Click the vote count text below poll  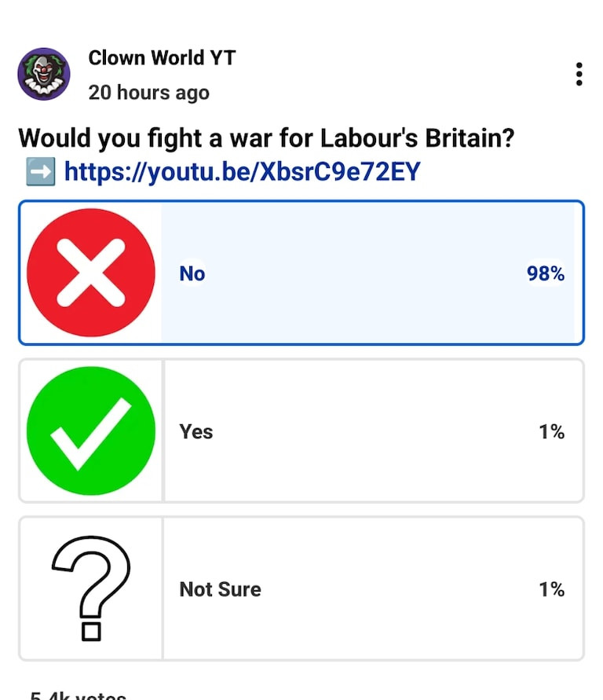click(x=79, y=695)
